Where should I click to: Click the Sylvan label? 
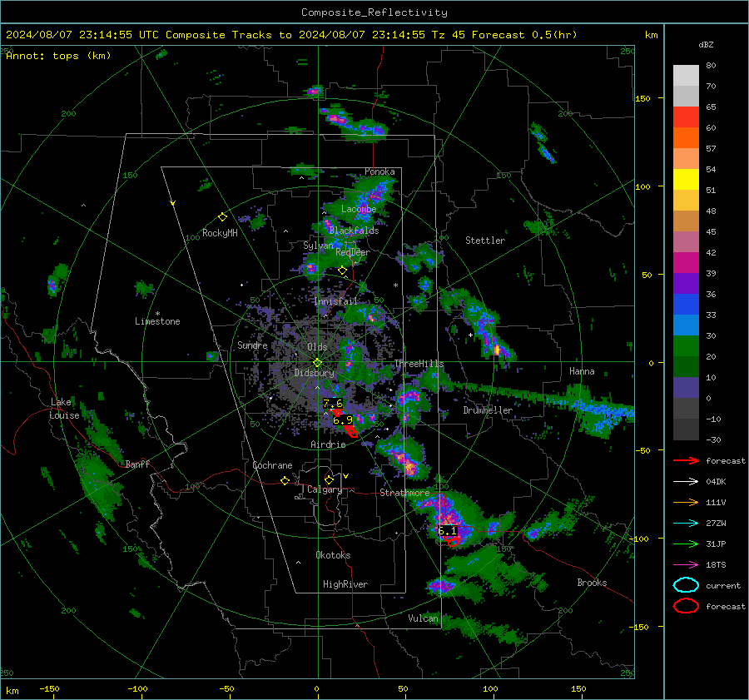click(318, 246)
